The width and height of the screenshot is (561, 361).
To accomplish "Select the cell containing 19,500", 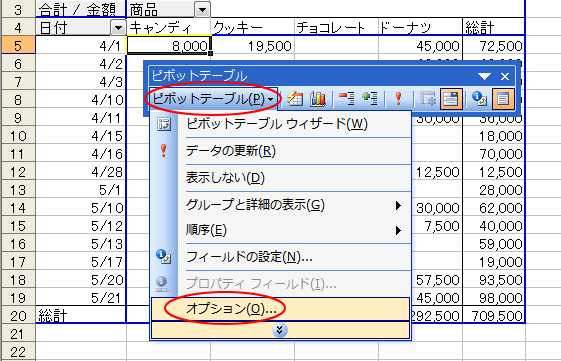I will [x=253, y=45].
